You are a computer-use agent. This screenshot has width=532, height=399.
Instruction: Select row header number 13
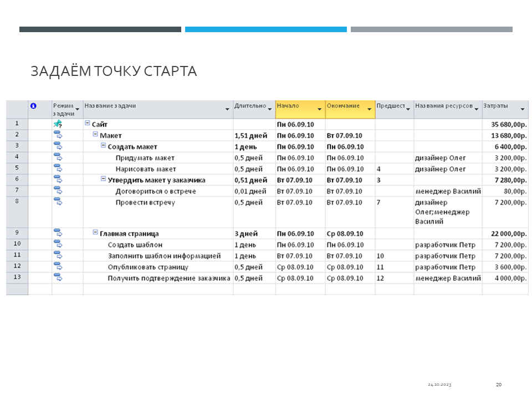[17, 278]
